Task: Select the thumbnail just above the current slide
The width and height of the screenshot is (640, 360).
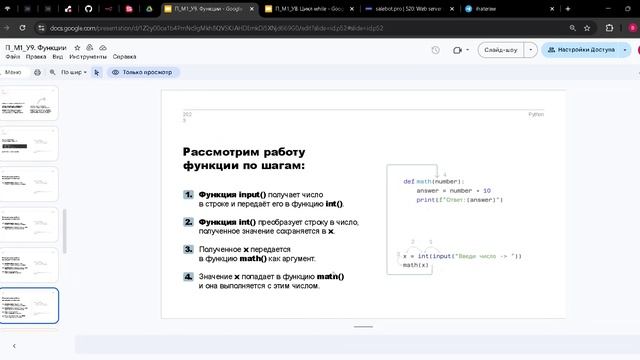Action: 29,265
